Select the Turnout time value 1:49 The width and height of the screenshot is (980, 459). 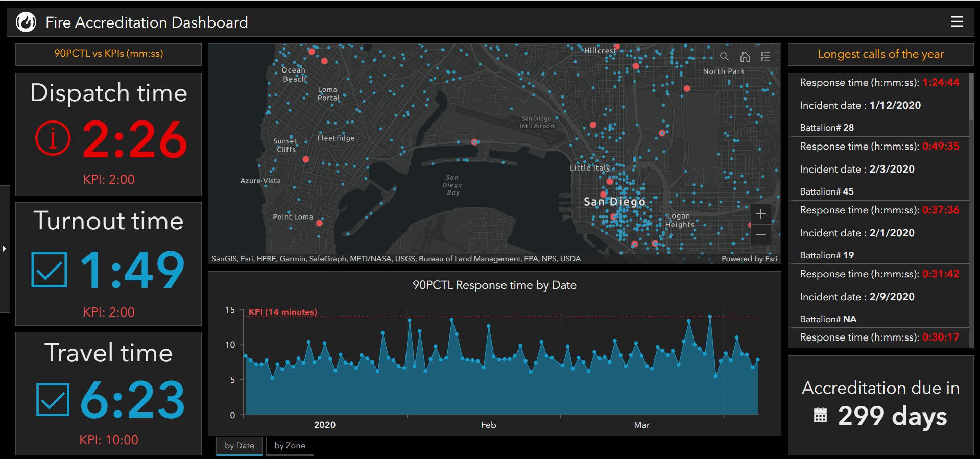tap(133, 270)
